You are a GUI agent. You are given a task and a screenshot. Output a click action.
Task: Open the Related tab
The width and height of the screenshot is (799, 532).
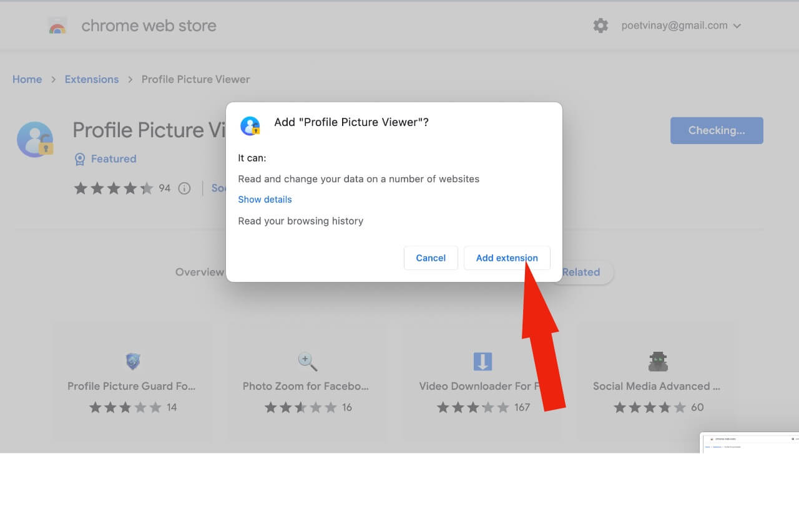581,272
